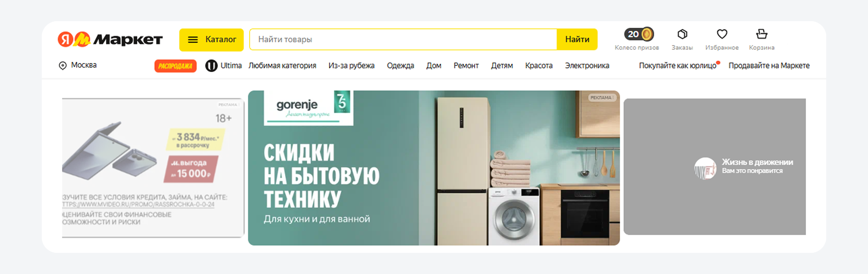
Task: Follow the Продавайте на Маркете link
Action: click(769, 66)
